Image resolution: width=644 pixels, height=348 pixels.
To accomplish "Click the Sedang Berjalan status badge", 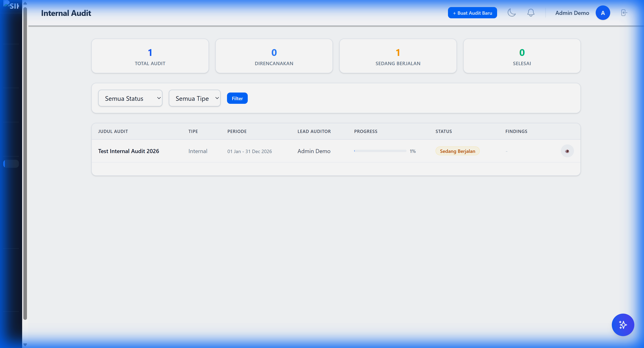I will (x=457, y=151).
